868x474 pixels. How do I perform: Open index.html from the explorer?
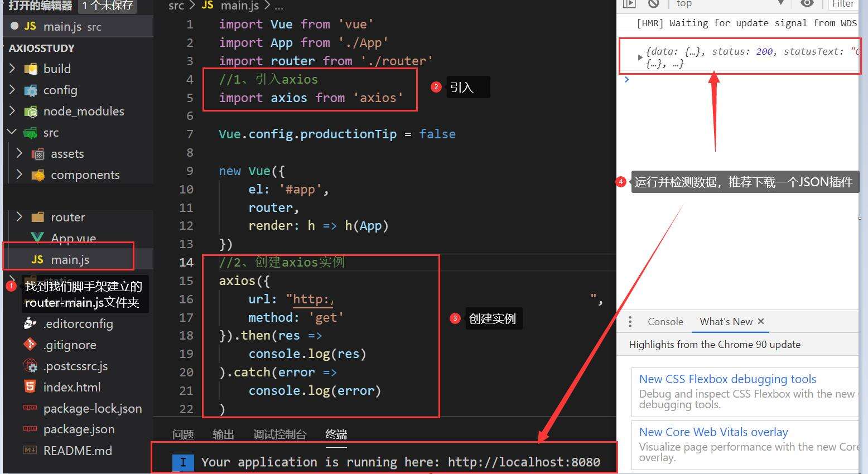[72, 387]
